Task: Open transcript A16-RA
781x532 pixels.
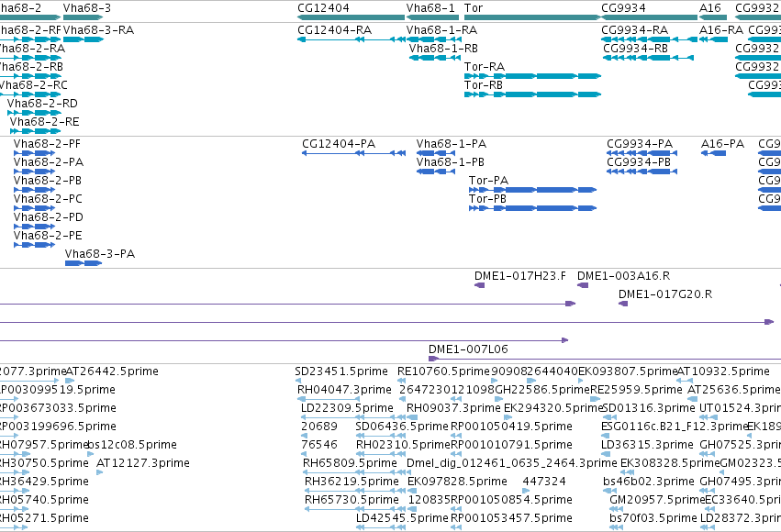Action: pos(720,30)
